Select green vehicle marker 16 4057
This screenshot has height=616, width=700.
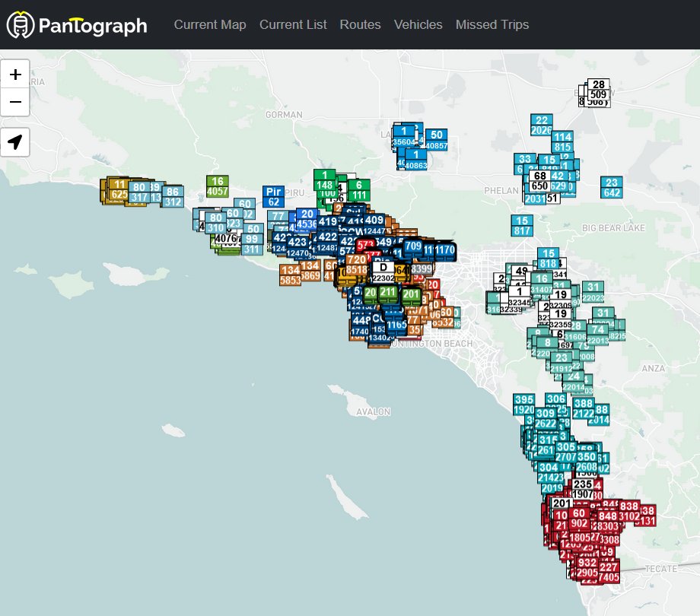click(218, 186)
